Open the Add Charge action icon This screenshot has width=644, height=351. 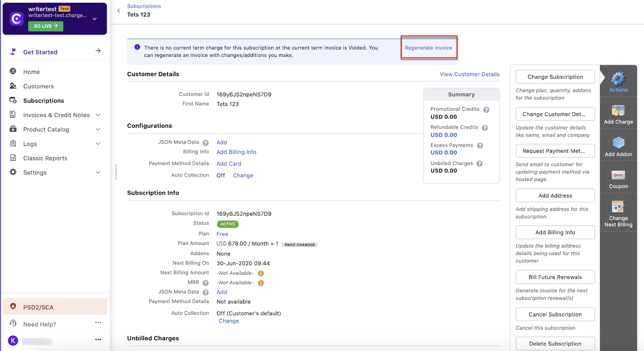tap(618, 110)
